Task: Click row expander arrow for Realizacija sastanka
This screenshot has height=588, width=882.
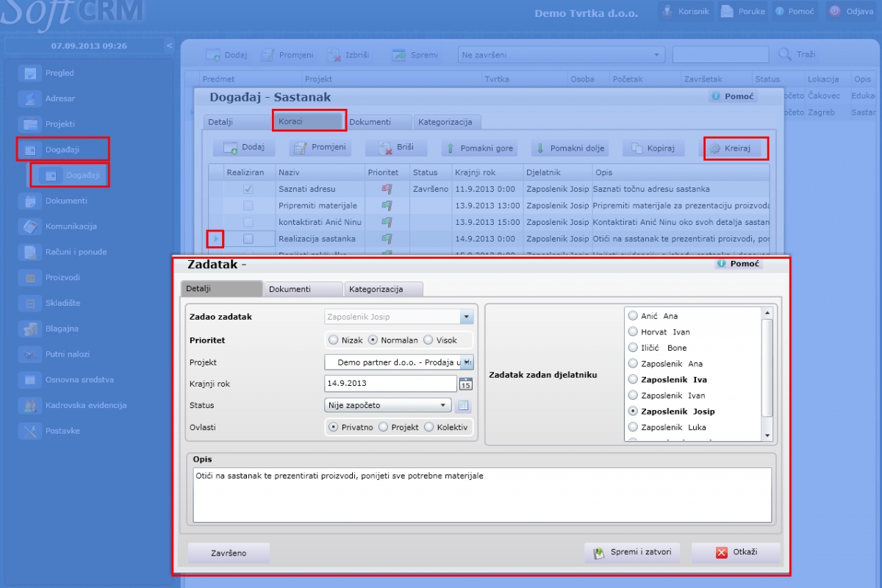Action: click(x=215, y=239)
